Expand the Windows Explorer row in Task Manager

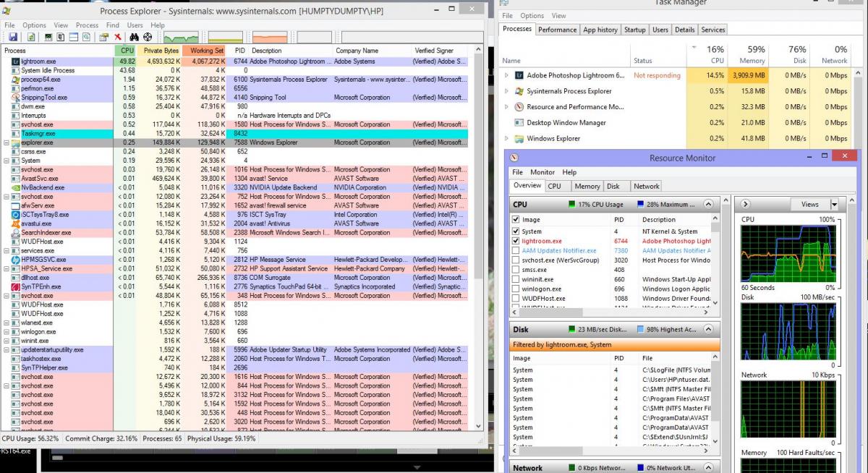click(506, 139)
